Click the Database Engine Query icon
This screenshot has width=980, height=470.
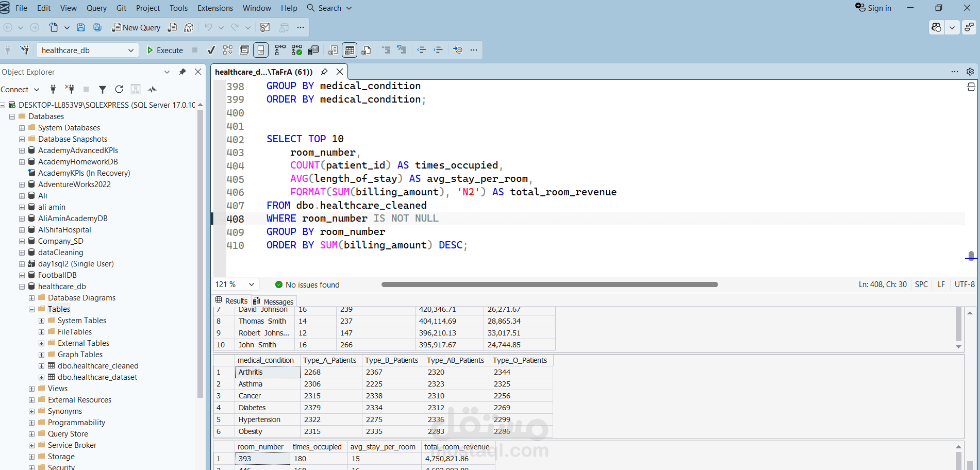coord(173,27)
